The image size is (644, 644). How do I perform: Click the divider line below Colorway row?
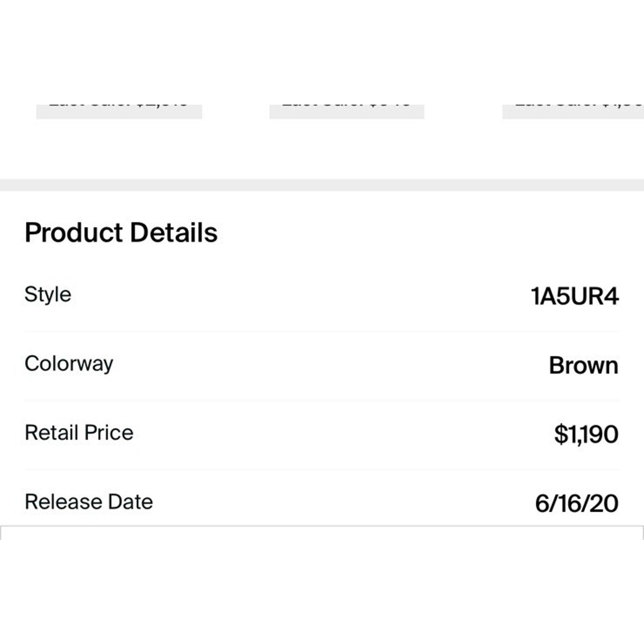click(x=322, y=400)
